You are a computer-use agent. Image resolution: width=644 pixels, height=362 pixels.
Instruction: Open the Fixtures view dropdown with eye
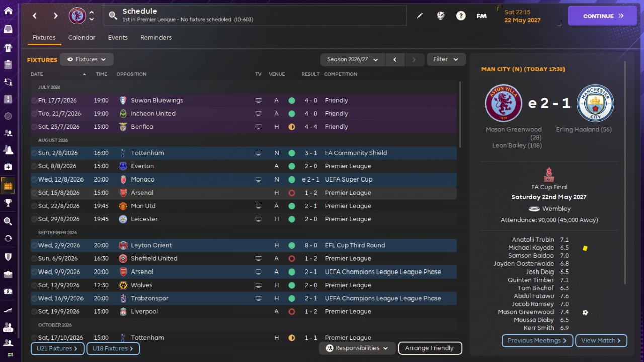point(87,59)
